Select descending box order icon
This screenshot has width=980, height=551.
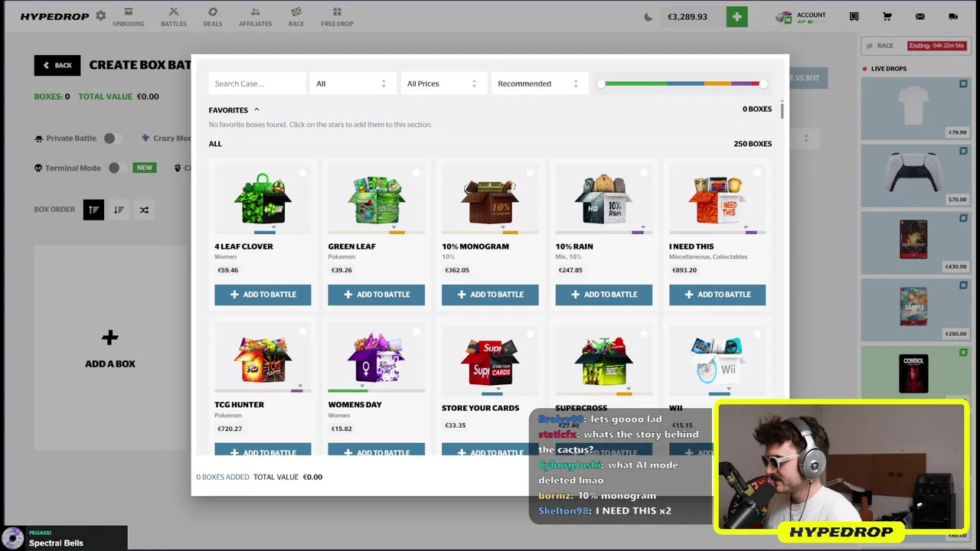point(119,210)
